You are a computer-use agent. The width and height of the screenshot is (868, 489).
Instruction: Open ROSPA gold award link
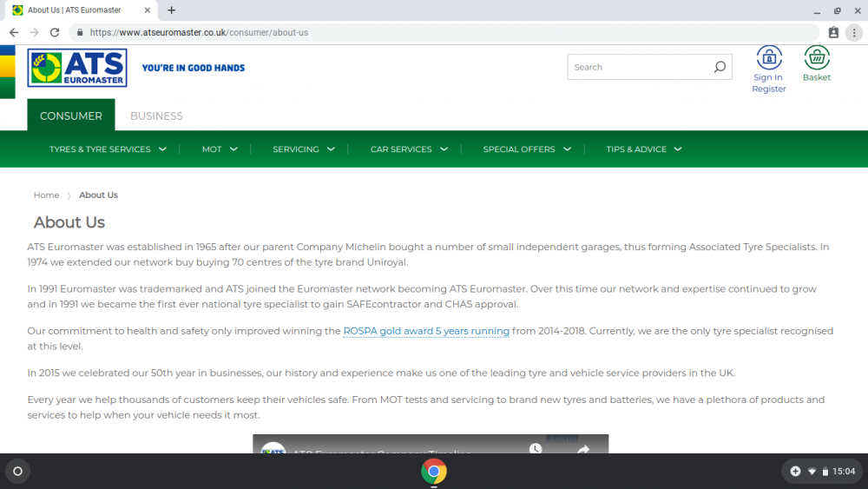426,331
